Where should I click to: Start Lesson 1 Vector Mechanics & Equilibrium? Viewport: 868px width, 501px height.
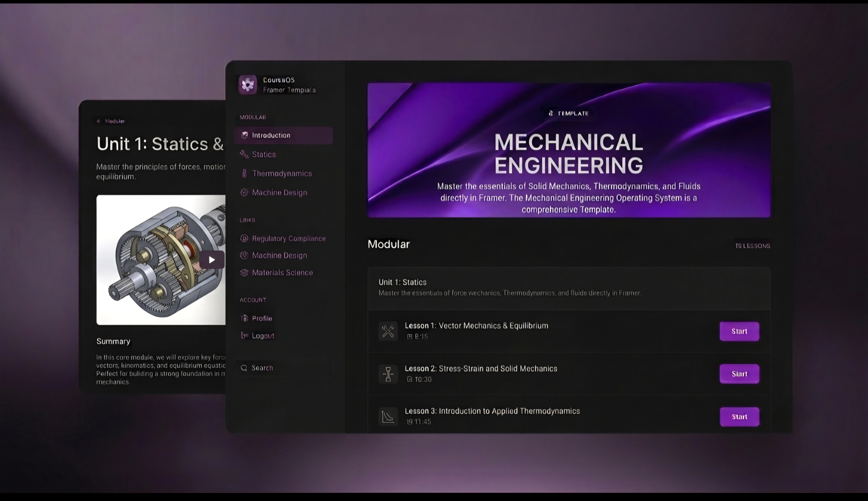pos(739,331)
